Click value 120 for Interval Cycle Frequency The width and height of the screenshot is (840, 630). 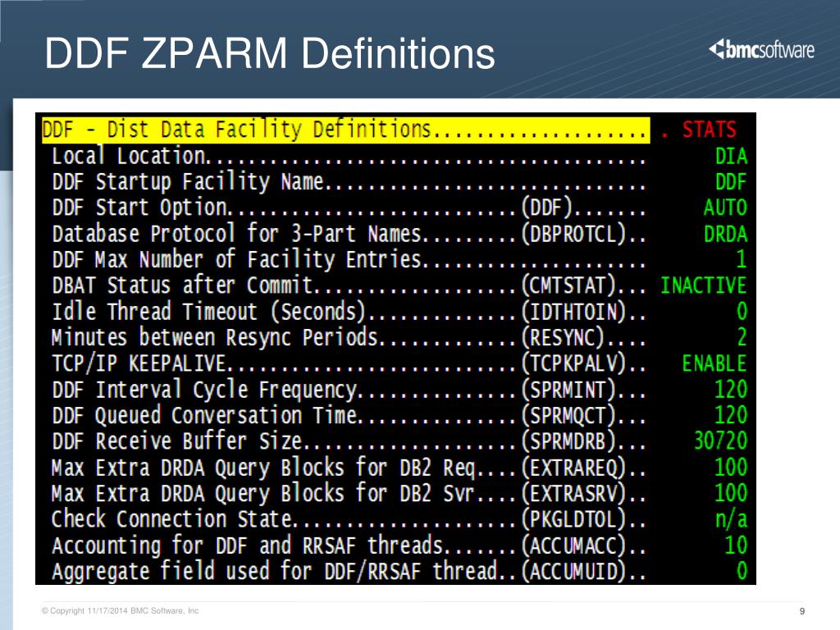point(731,389)
